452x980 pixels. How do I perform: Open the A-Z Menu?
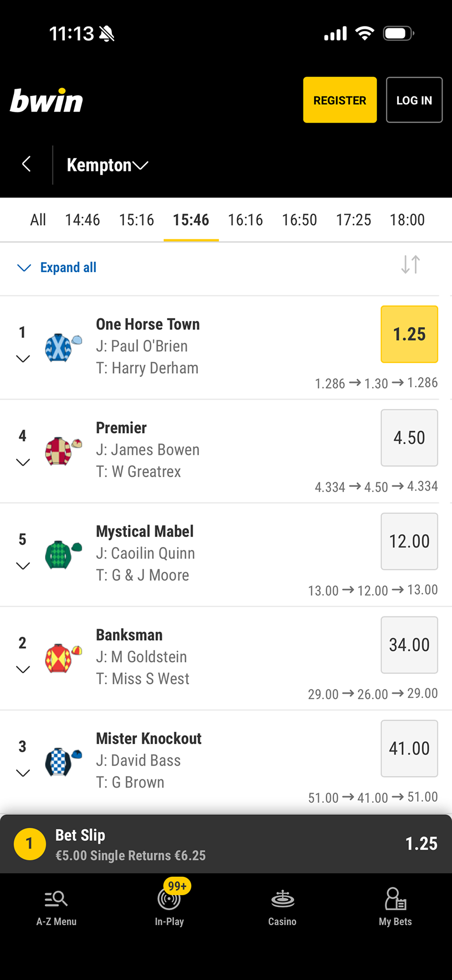[x=56, y=907]
